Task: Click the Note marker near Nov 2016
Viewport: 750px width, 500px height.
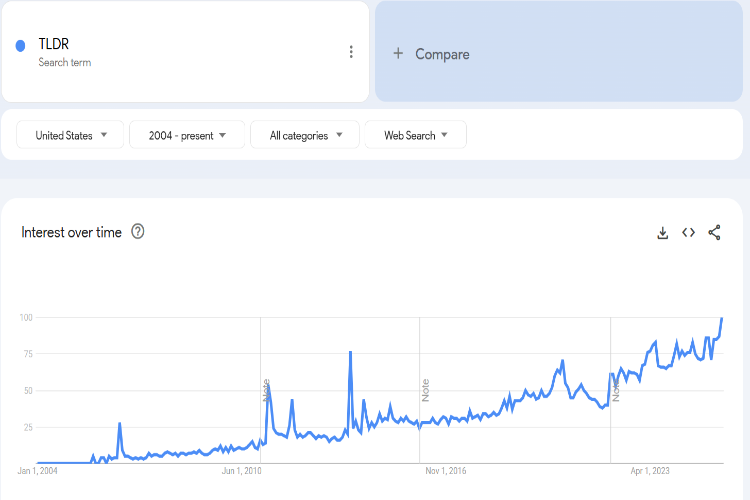Action: click(425, 390)
